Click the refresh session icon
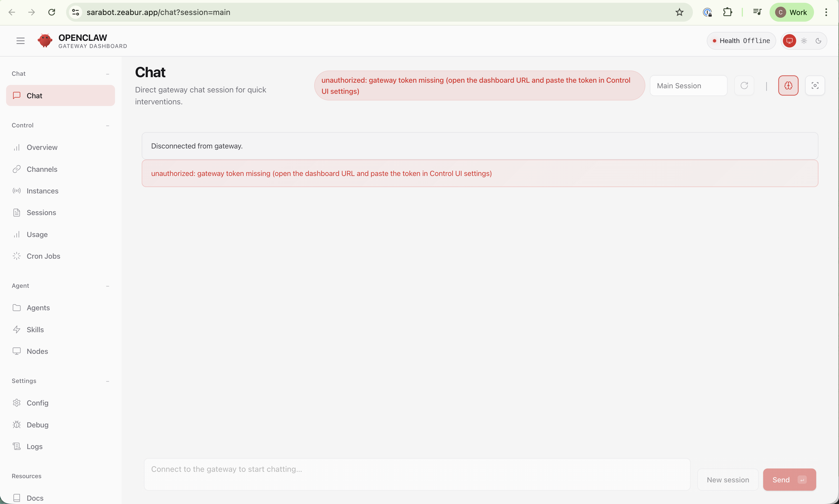 point(744,85)
